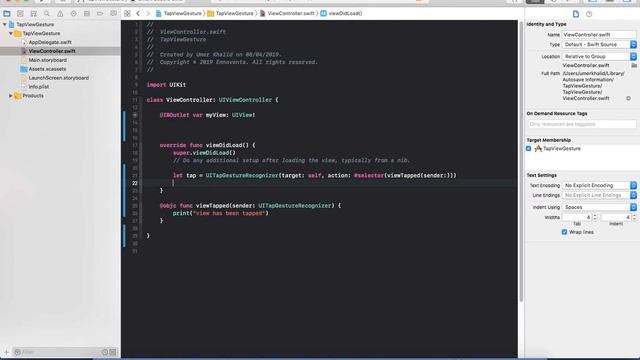Open the Indent Using dropdown
This screenshot has width=640, height=360.
click(599, 207)
